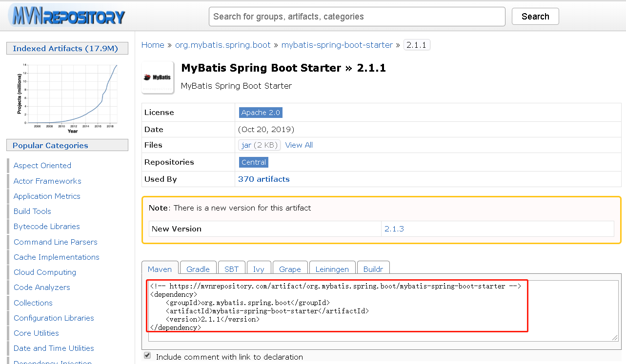Toggle Include comment with link to declaration
Screen dimensions: 626x364
coord(147,356)
